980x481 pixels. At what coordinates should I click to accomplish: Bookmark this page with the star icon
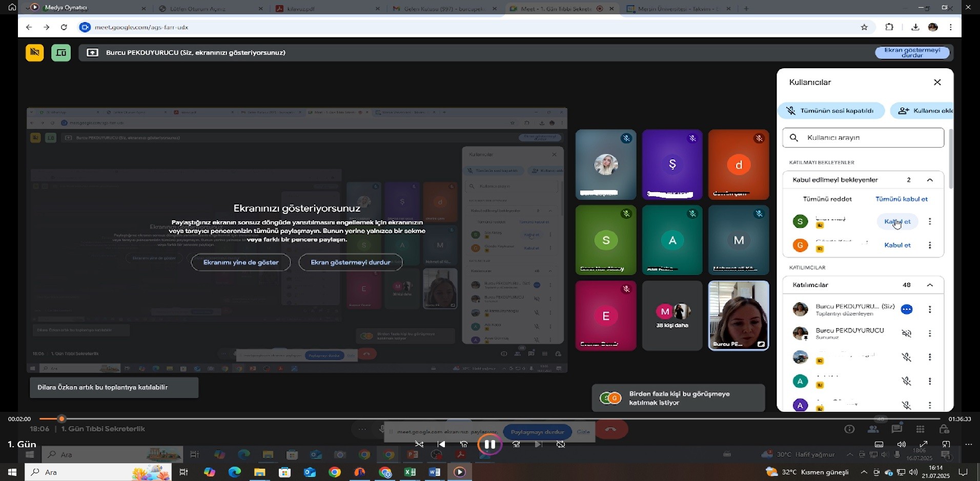(x=864, y=27)
